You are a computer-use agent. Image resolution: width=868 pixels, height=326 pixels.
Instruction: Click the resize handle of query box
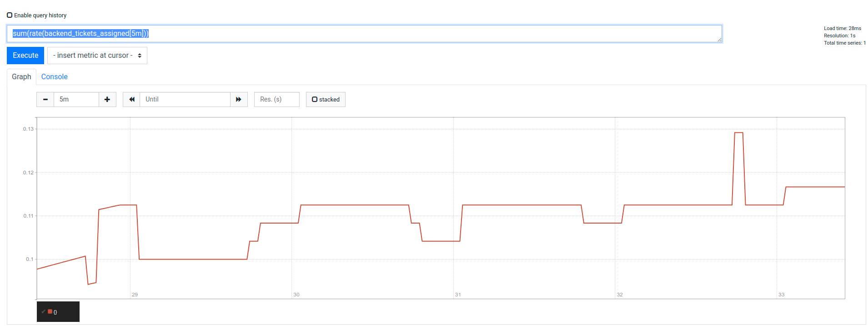(x=719, y=40)
